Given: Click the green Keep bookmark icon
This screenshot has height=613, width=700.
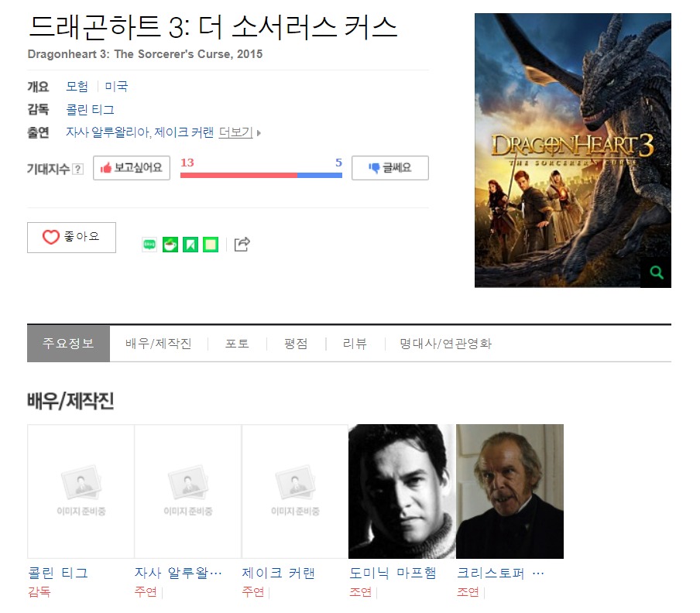Looking at the screenshot, I should pos(190,245).
